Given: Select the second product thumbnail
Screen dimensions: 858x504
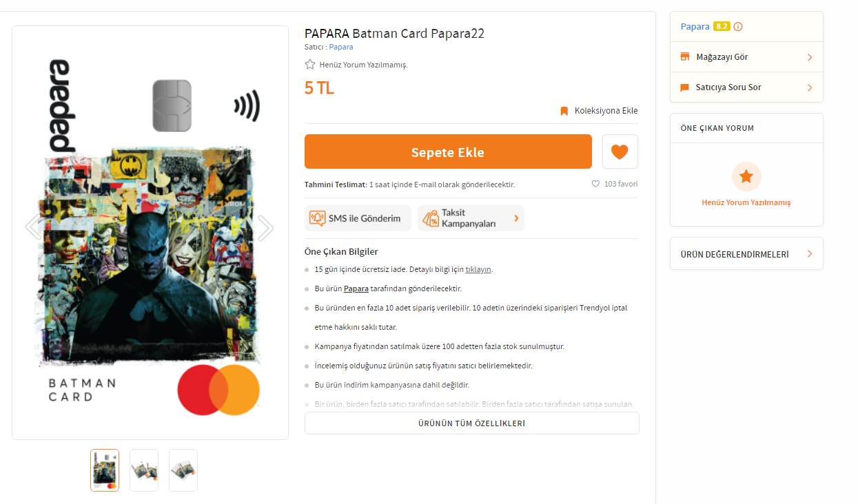Looking at the screenshot, I should pyautogui.click(x=144, y=470).
